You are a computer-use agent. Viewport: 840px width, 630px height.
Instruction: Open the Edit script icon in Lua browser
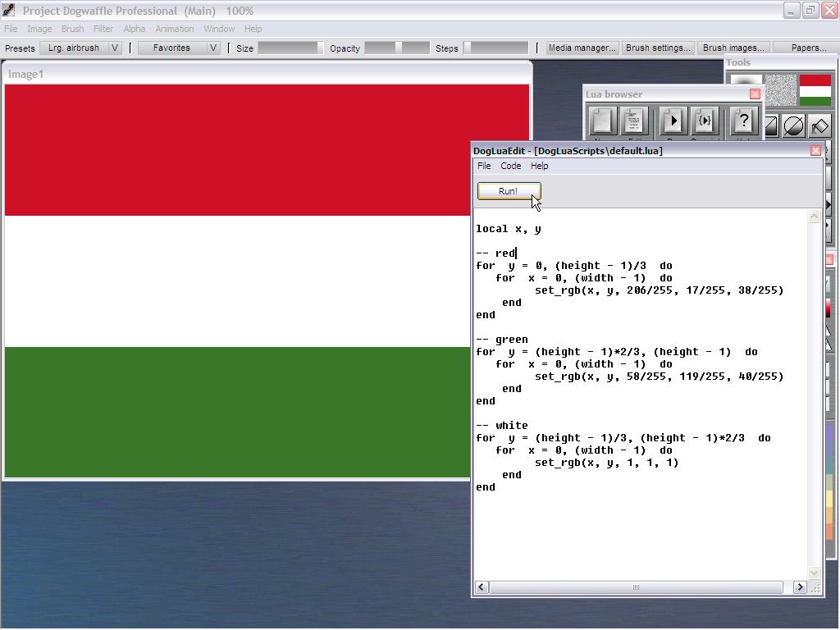(x=636, y=121)
